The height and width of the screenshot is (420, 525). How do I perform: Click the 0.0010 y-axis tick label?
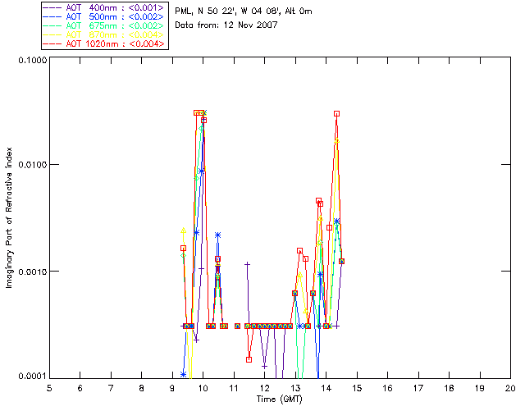pyautogui.click(x=30, y=272)
